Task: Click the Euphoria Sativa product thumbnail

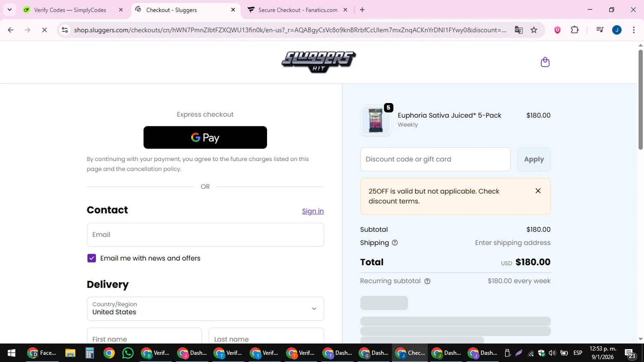Action: tap(376, 121)
